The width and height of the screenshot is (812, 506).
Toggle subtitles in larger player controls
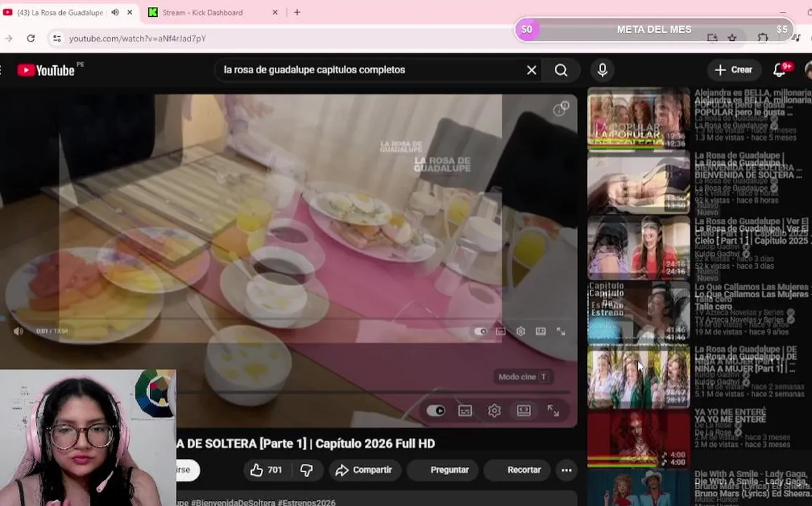[x=465, y=410]
